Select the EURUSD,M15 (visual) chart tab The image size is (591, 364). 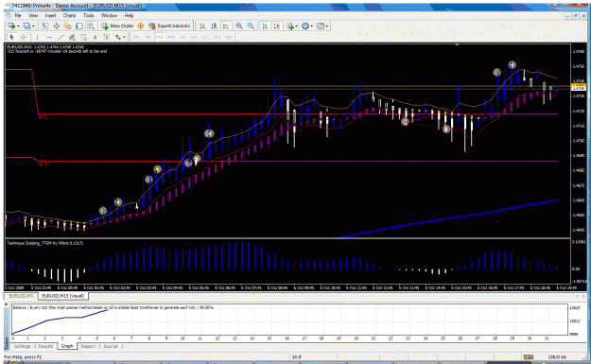[x=63, y=296]
